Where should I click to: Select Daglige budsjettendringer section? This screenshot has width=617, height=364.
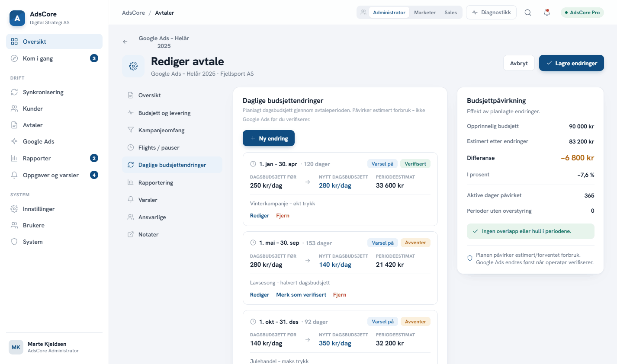click(172, 165)
